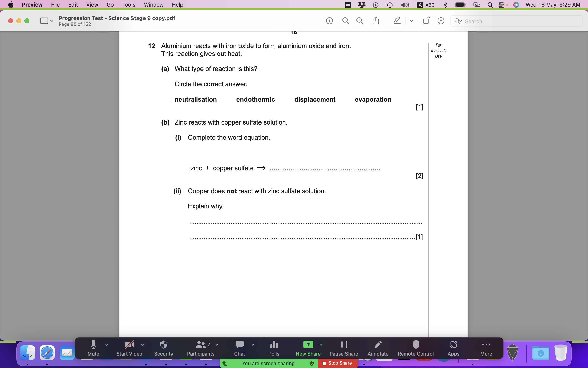Zoom in the PDF page
588x368 pixels.
pos(360,21)
